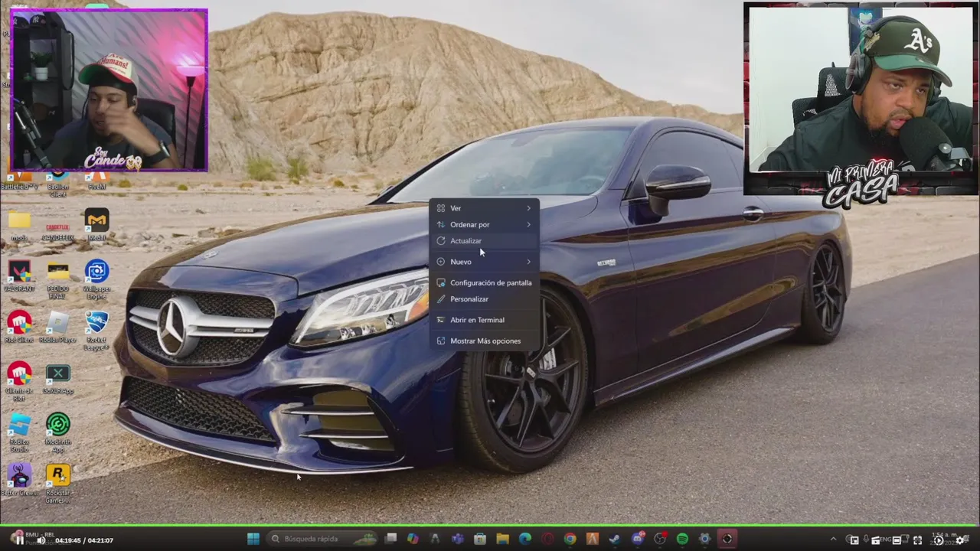Launch Wallpaper Engine shortcut

click(96, 279)
